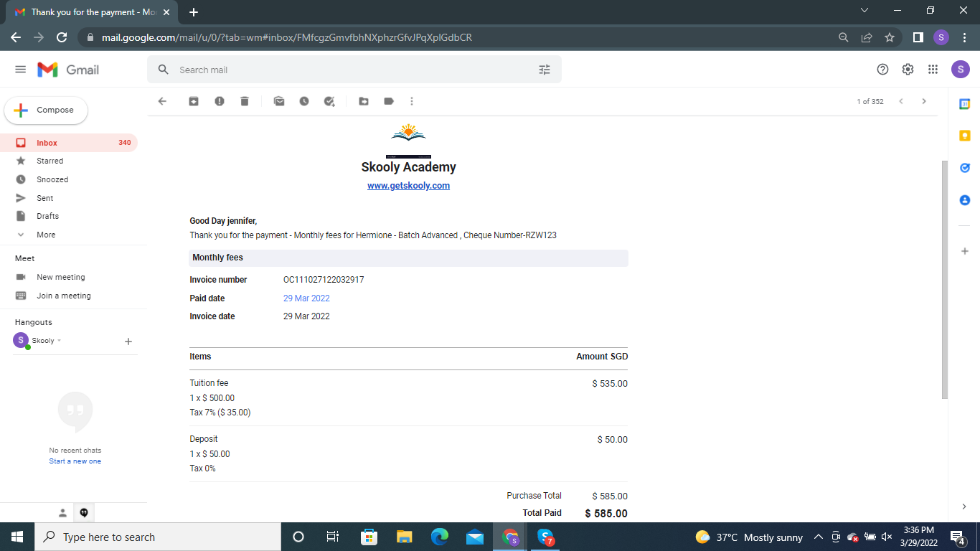This screenshot has width=980, height=551.
Task: Go to older email arrow
Action: coord(924,101)
